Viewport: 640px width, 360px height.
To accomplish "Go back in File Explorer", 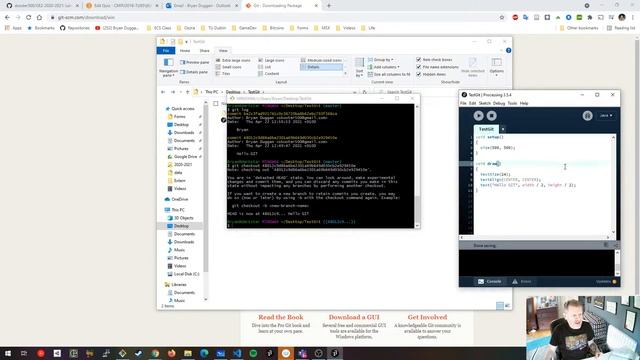I will 163,92.
